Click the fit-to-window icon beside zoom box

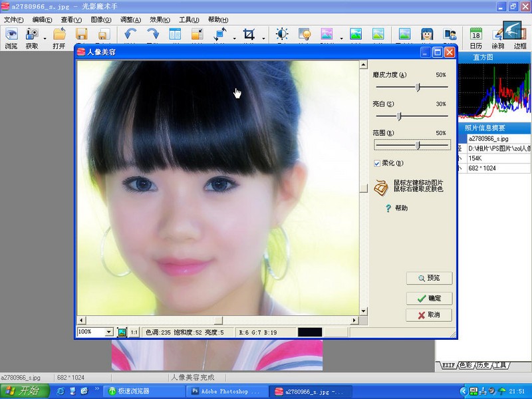pos(122,332)
